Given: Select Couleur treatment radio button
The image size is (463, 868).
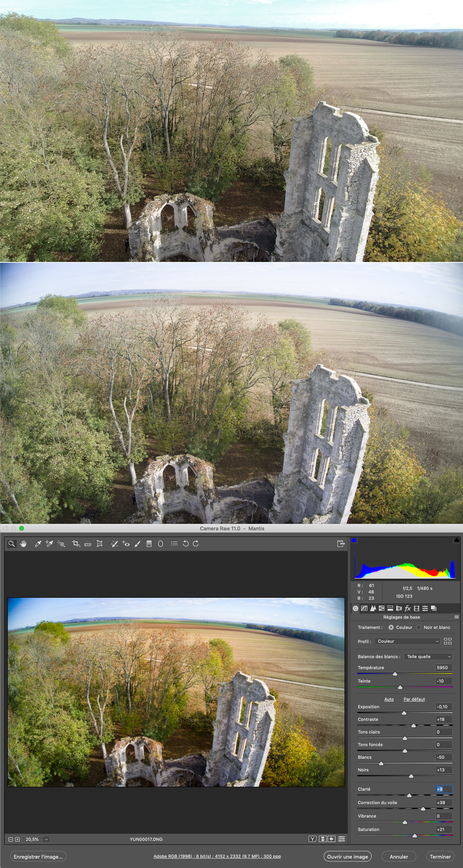Looking at the screenshot, I should (x=391, y=627).
